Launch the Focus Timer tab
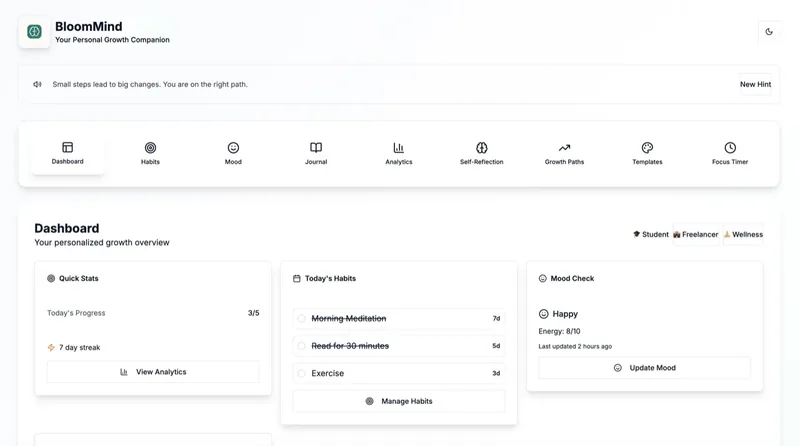The width and height of the screenshot is (800, 446). point(730,154)
